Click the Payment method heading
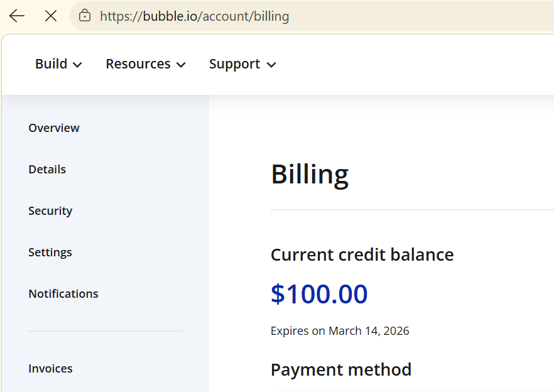 tap(341, 369)
